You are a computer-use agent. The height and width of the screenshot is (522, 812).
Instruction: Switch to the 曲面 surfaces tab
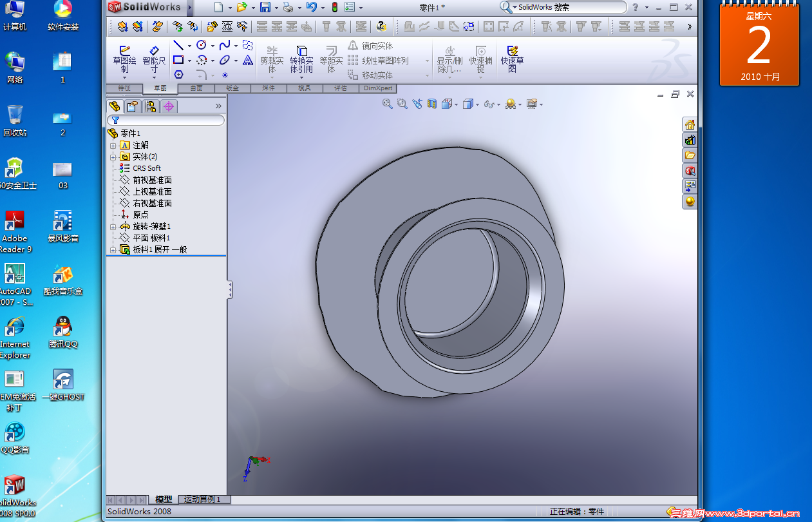pos(196,88)
